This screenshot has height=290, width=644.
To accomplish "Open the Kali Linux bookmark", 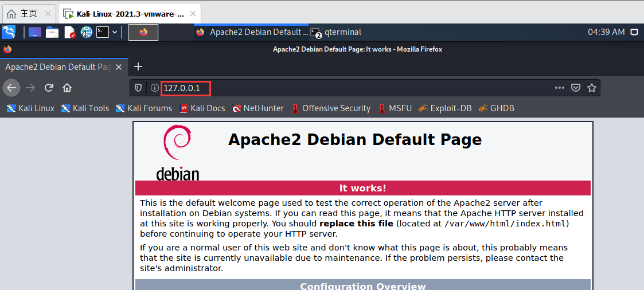I will click(30, 108).
